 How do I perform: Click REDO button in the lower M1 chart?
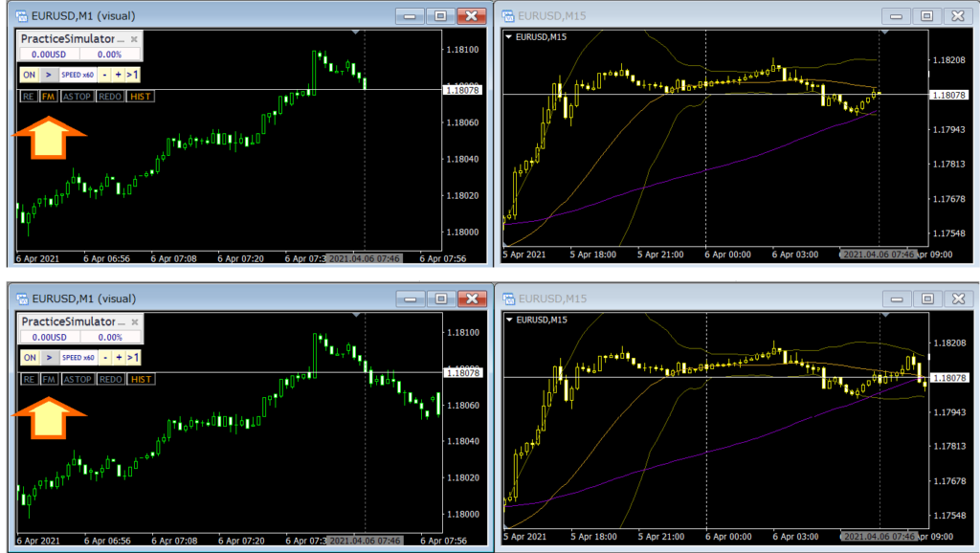(111, 379)
